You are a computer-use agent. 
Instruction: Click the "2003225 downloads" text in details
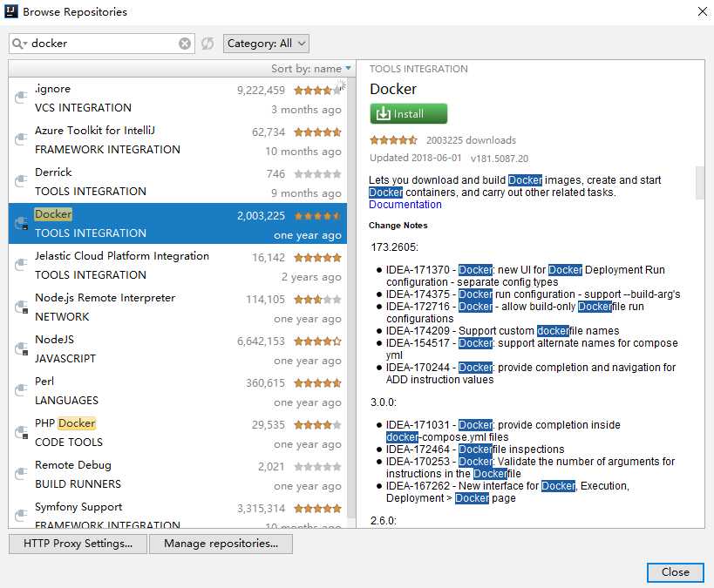click(471, 140)
